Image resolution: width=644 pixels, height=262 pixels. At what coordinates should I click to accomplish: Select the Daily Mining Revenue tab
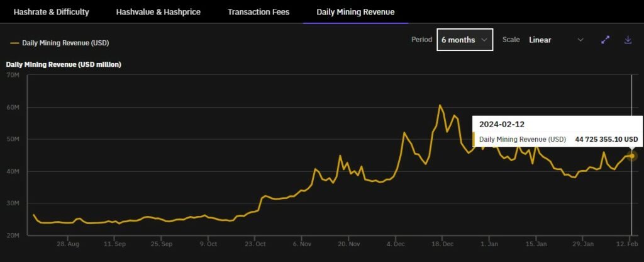355,12
